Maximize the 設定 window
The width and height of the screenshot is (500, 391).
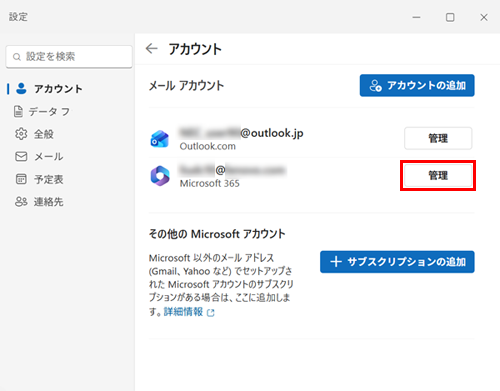tap(450, 17)
